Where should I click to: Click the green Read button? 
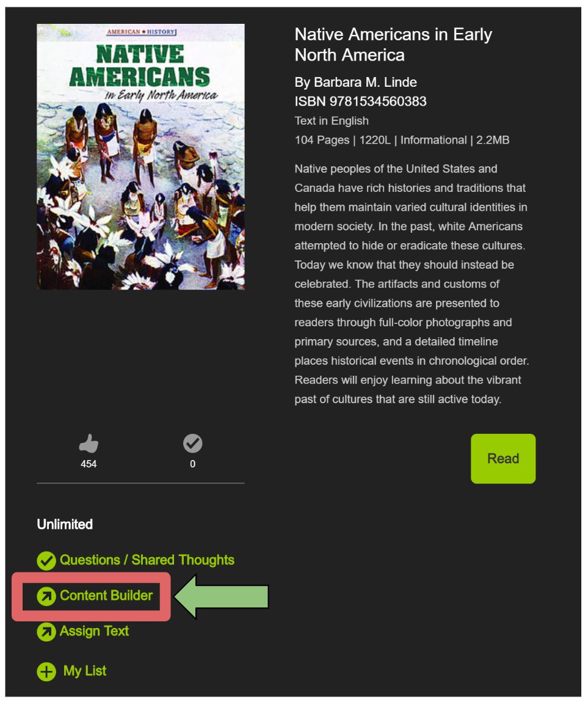(503, 458)
